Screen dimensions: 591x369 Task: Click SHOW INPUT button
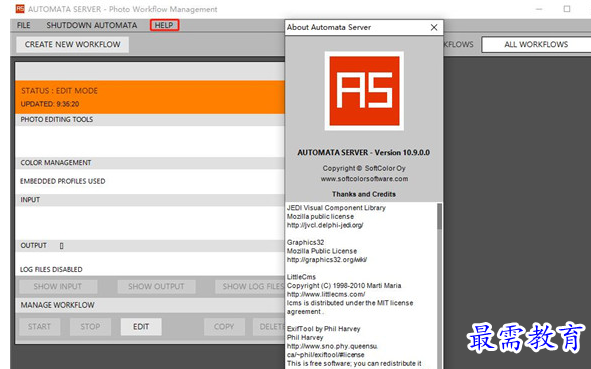pos(58,286)
